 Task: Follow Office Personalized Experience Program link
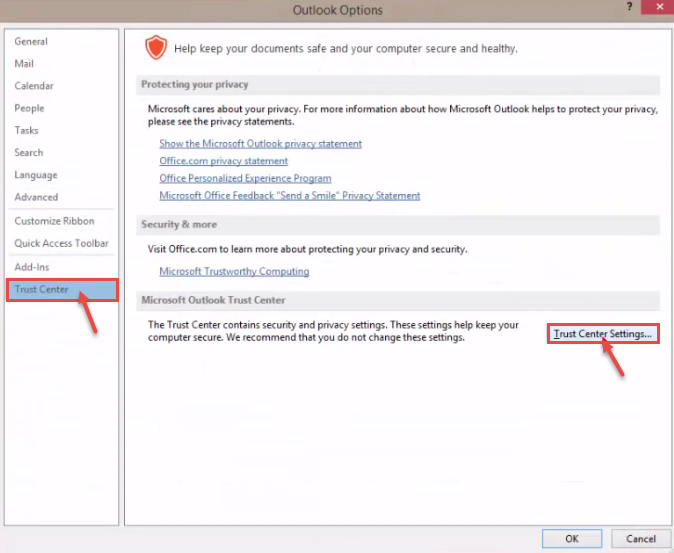click(x=245, y=178)
